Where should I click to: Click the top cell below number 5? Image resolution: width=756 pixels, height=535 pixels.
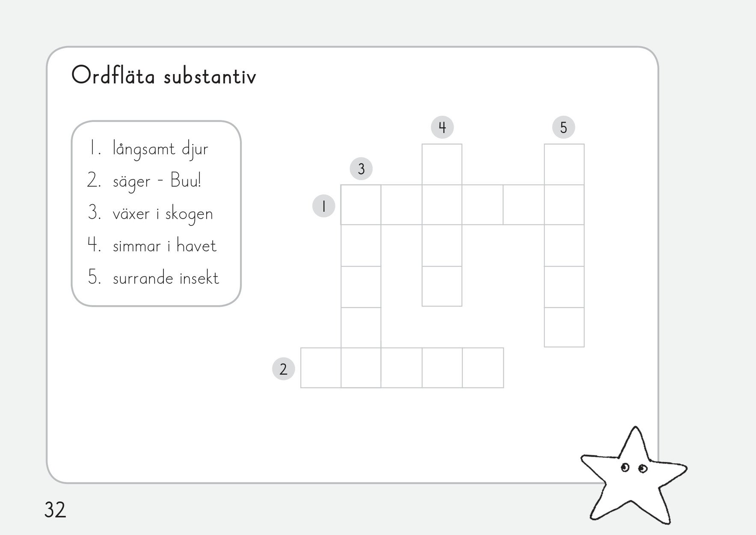tap(564, 164)
